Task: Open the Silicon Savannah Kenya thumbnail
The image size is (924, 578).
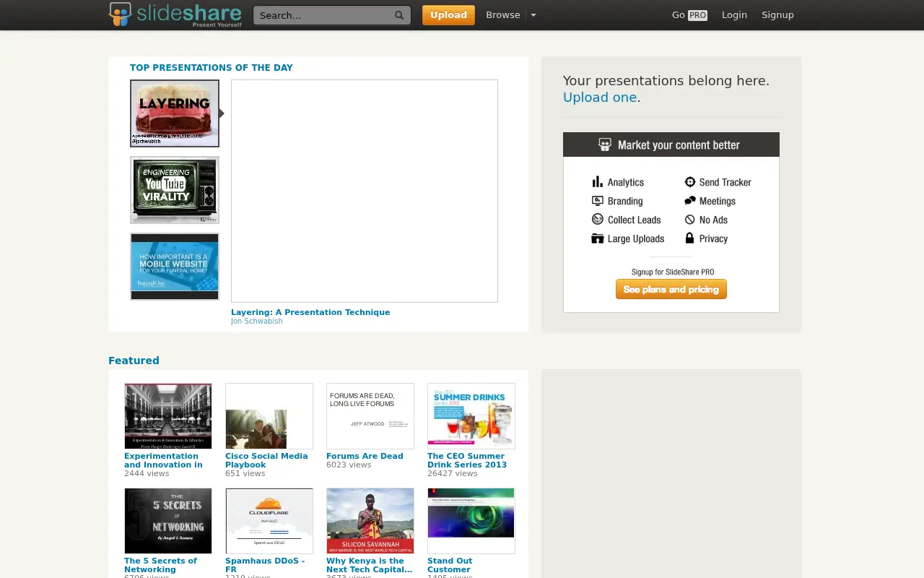Action: pyautogui.click(x=370, y=521)
